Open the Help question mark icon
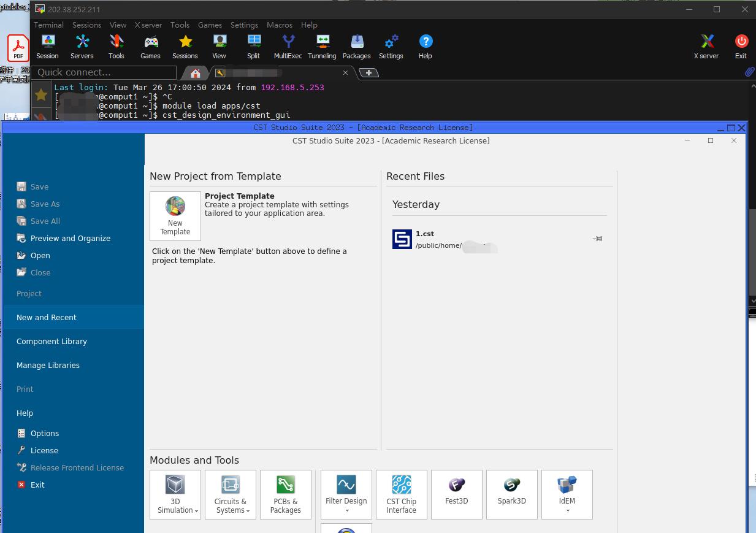 [426, 47]
